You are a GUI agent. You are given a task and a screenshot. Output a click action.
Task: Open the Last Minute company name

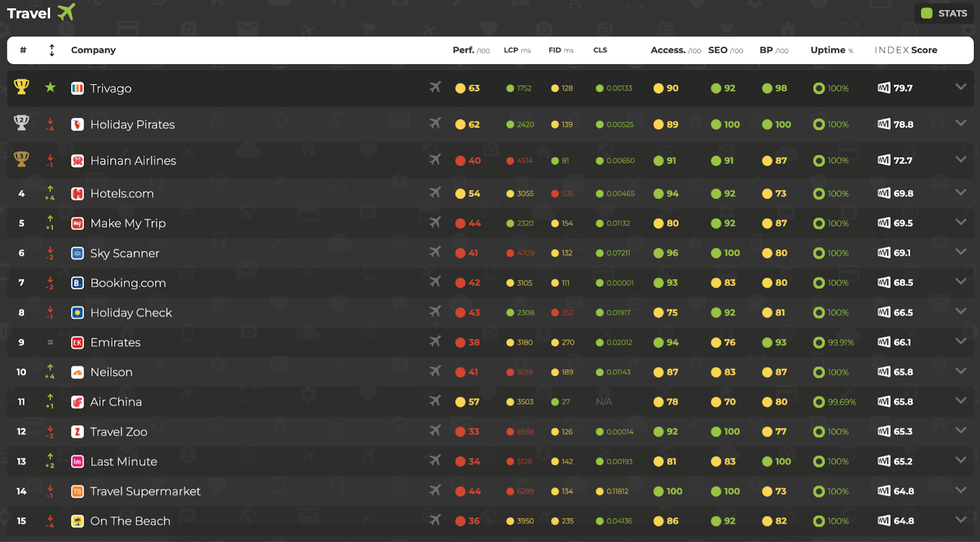pos(124,462)
